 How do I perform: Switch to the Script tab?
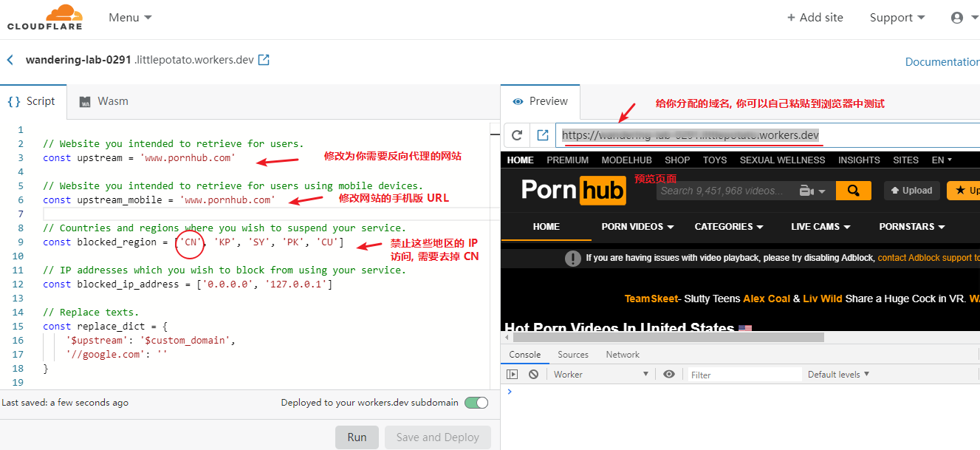(32, 101)
